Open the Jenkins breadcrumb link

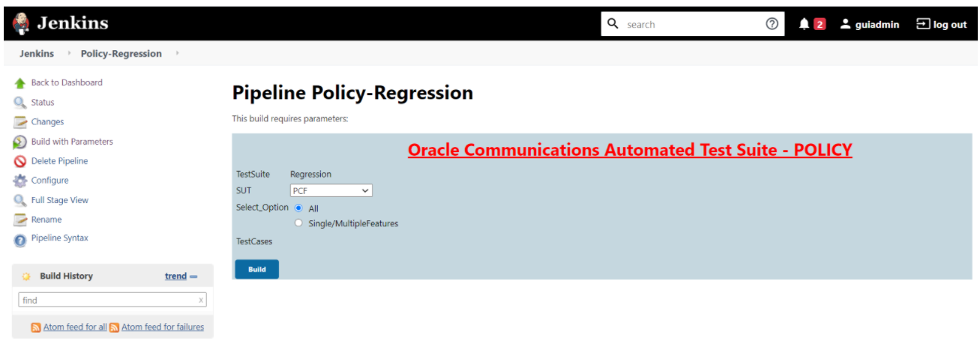pos(37,53)
